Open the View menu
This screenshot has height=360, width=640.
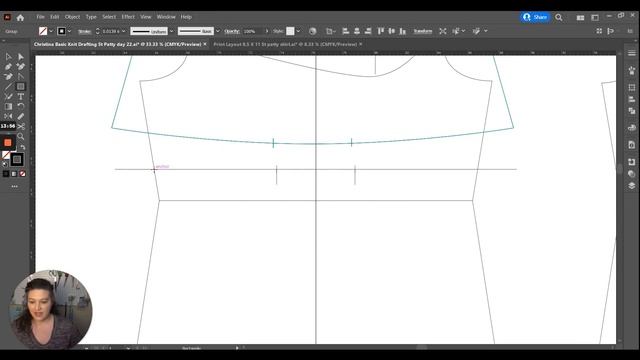click(x=146, y=17)
